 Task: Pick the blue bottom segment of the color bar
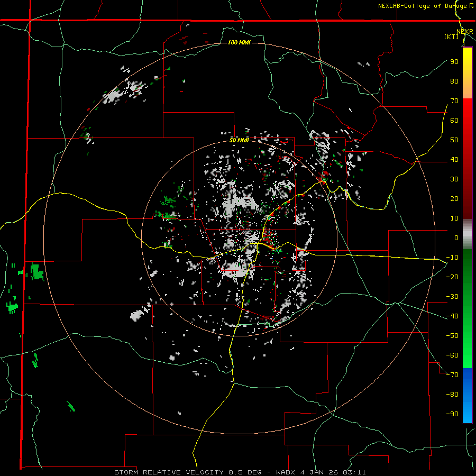(467, 396)
